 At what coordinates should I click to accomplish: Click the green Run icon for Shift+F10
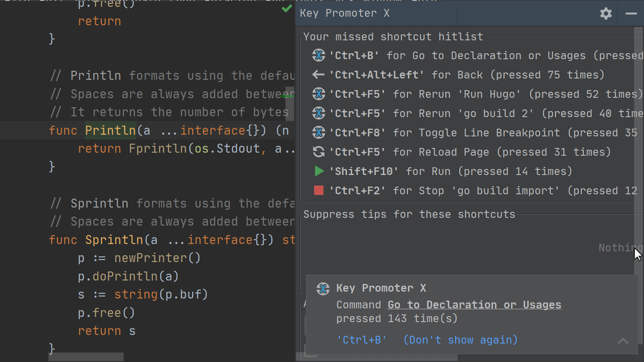(319, 171)
